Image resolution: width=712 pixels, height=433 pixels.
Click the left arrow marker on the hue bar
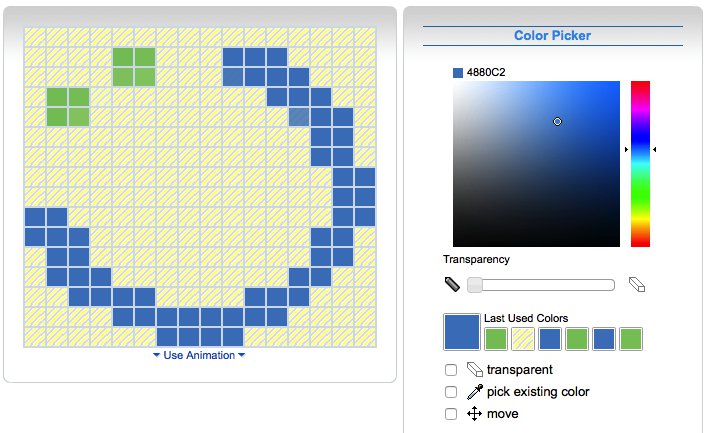[x=626, y=149]
